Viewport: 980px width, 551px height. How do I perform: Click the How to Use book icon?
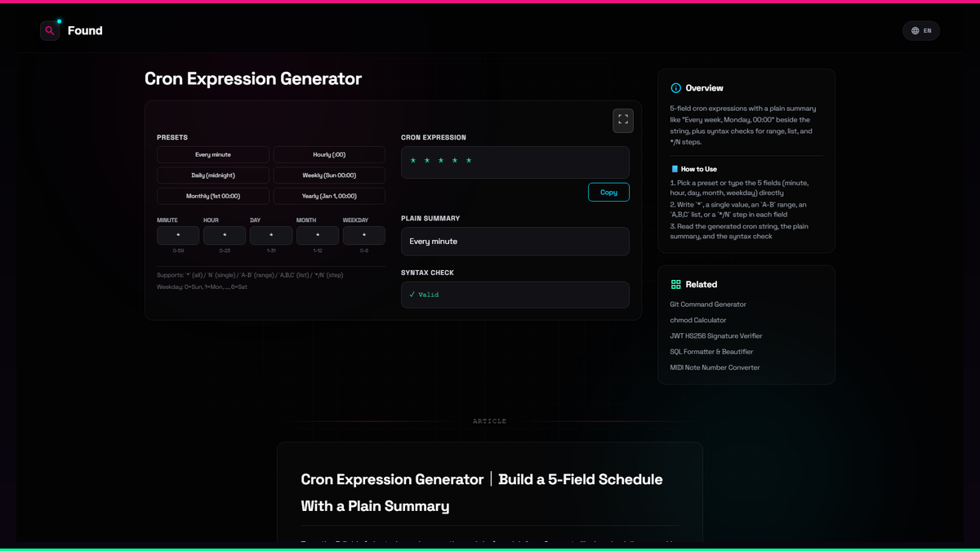tap(675, 169)
